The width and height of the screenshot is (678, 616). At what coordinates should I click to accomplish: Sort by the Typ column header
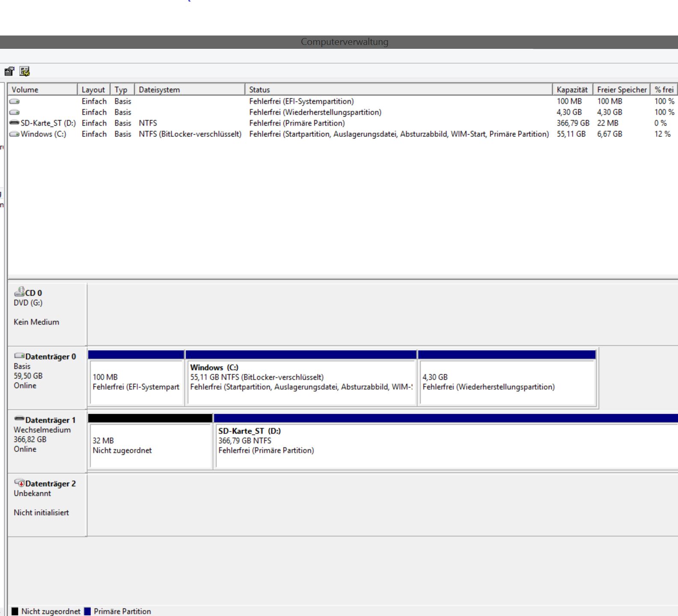(122, 89)
